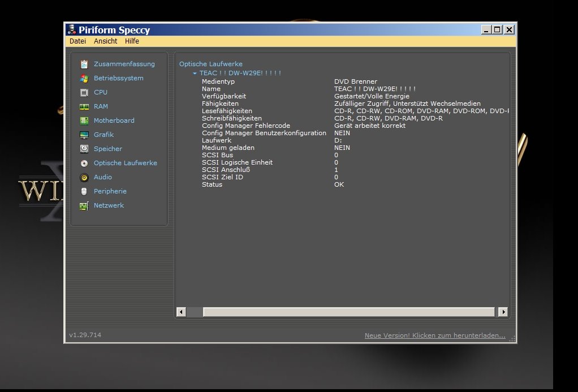Click the Schreibfähigkeiten label

pos(232,118)
